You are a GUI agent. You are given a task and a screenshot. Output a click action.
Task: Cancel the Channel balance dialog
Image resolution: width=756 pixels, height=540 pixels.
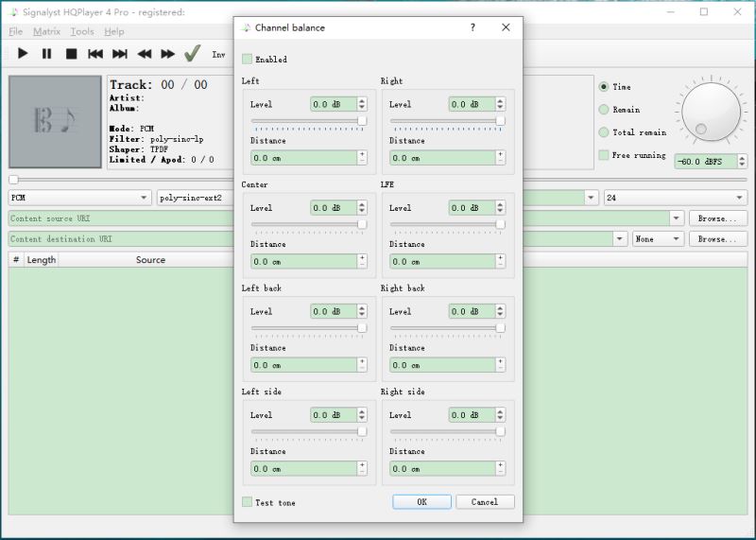(x=485, y=502)
